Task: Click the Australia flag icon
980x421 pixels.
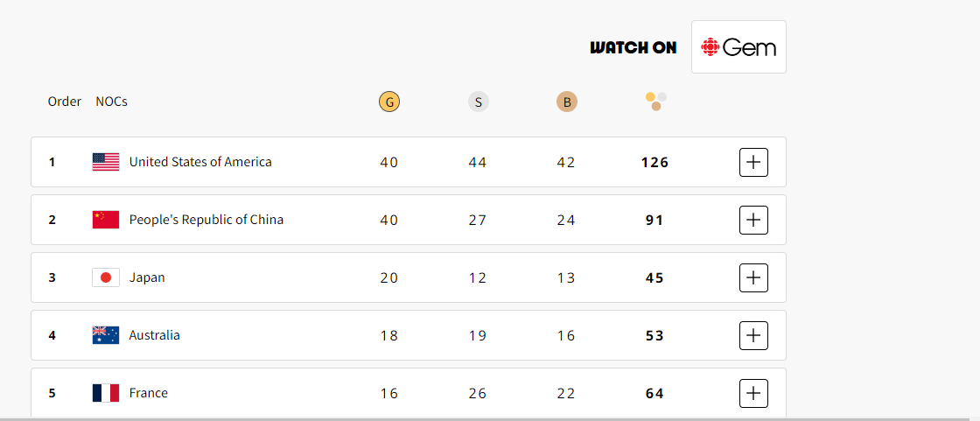Action: [106, 335]
